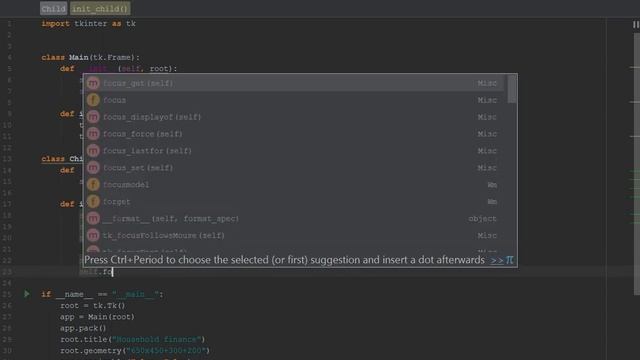Viewport: 640px width, 360px height.
Task: Pick the focusmodel suggestion
Action: pos(294,185)
